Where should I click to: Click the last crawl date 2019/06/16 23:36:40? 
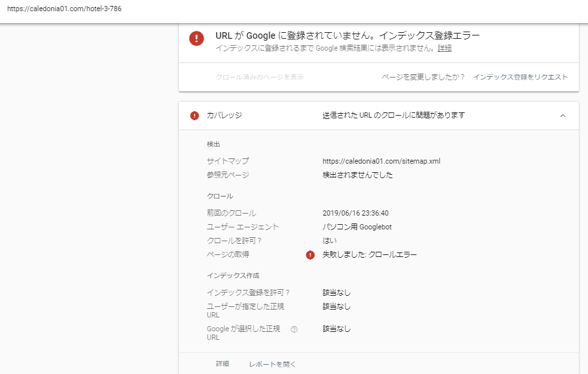pyautogui.click(x=356, y=213)
